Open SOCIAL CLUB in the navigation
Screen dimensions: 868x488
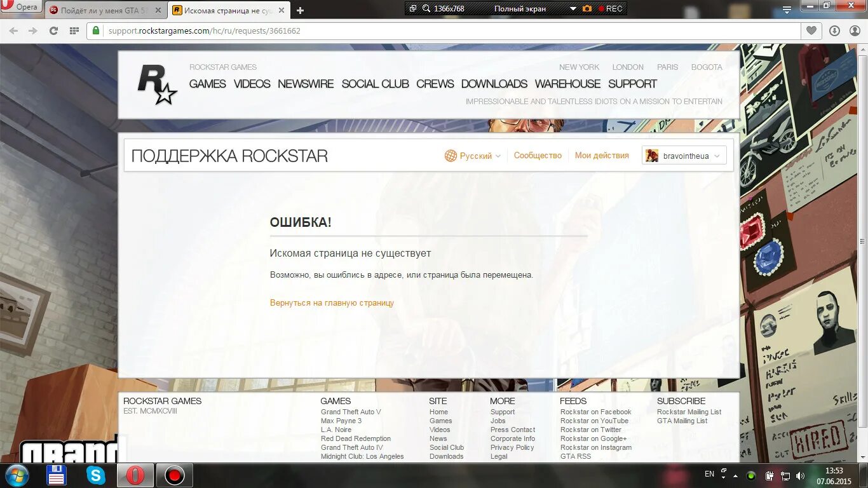[x=375, y=84]
